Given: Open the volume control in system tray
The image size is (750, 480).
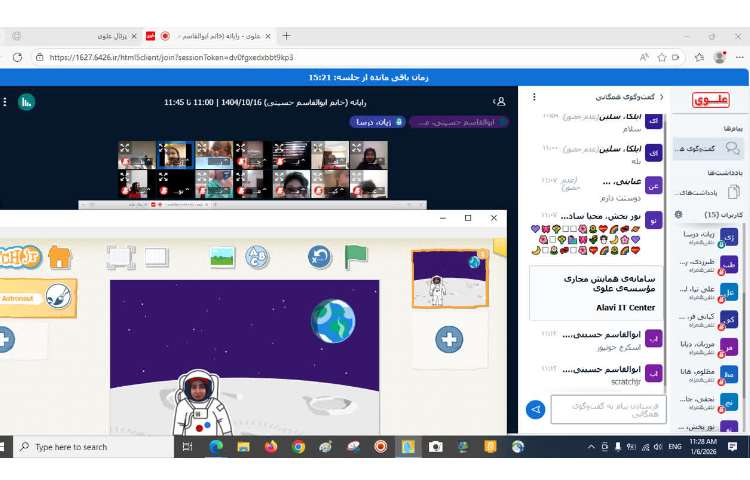Looking at the screenshot, I should click(658, 447).
